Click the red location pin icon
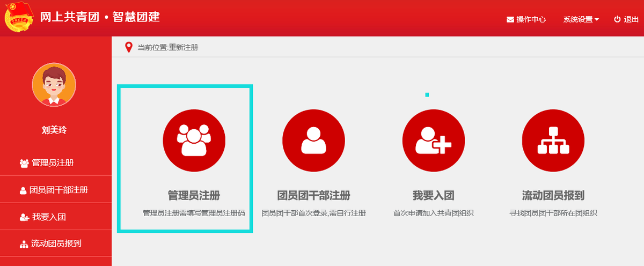The width and height of the screenshot is (644, 266). click(x=129, y=47)
